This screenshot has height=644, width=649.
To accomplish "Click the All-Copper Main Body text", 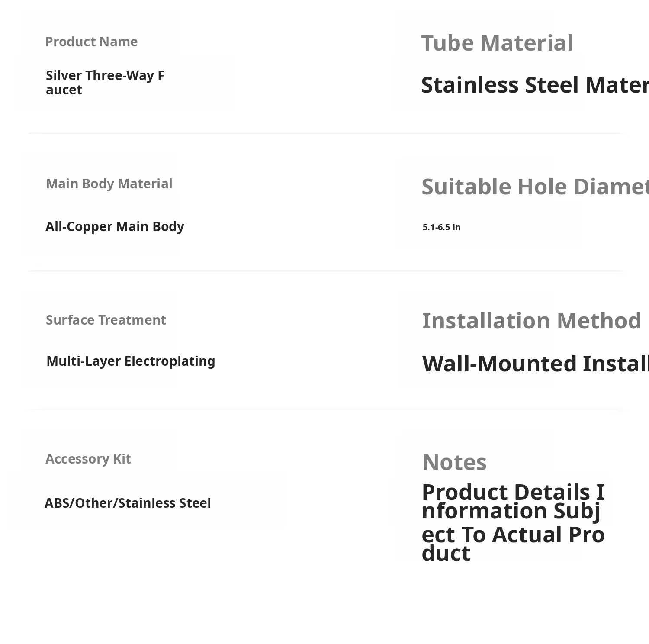I will point(115,226).
